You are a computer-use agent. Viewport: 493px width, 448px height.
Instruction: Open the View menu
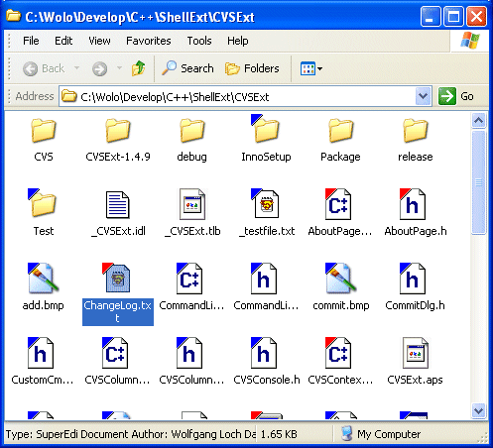pyautogui.click(x=99, y=41)
